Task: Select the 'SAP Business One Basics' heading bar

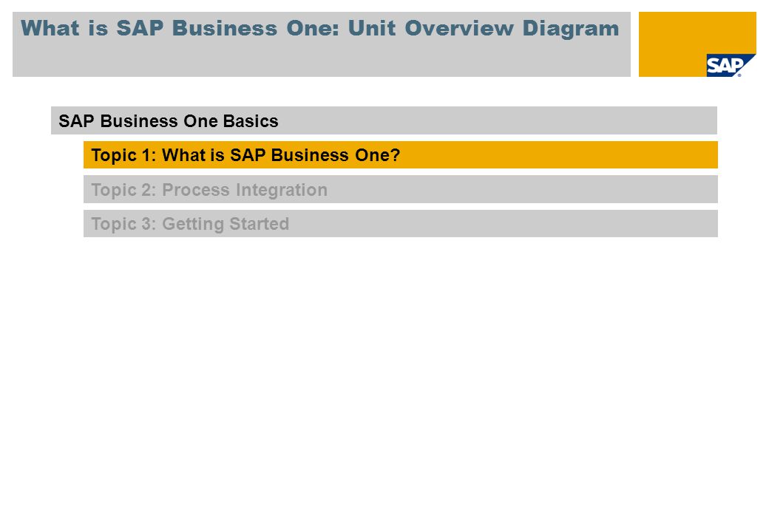Action: pyautogui.click(x=384, y=120)
